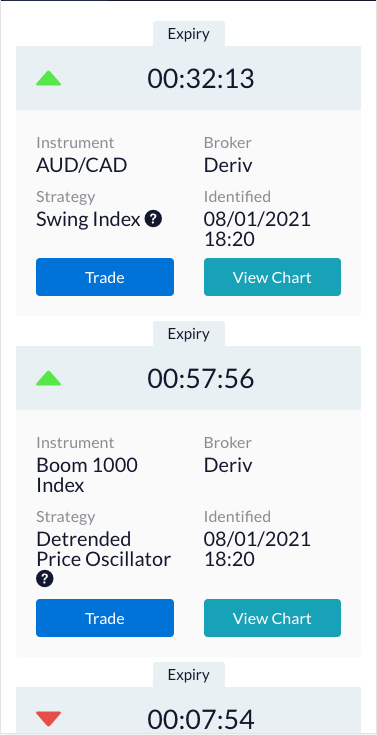Screen dimensions: 377x735
Task: Click the red down arrow beside 00:07:54
Action: click(48, 719)
